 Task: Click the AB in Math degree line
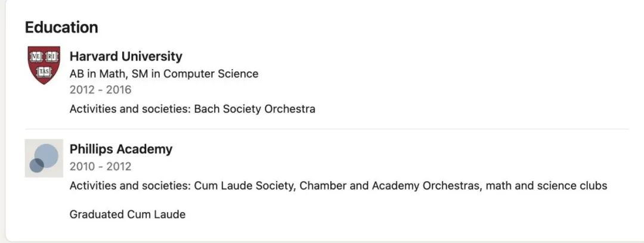tap(164, 74)
